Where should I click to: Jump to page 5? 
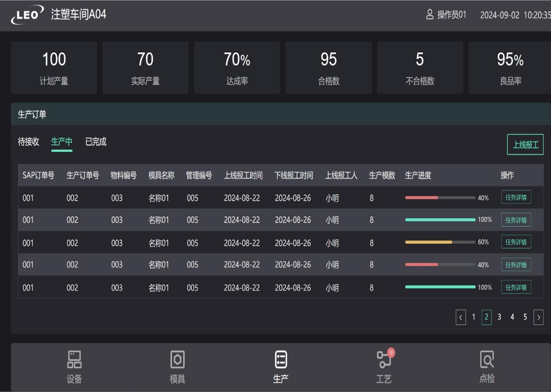[x=525, y=317]
